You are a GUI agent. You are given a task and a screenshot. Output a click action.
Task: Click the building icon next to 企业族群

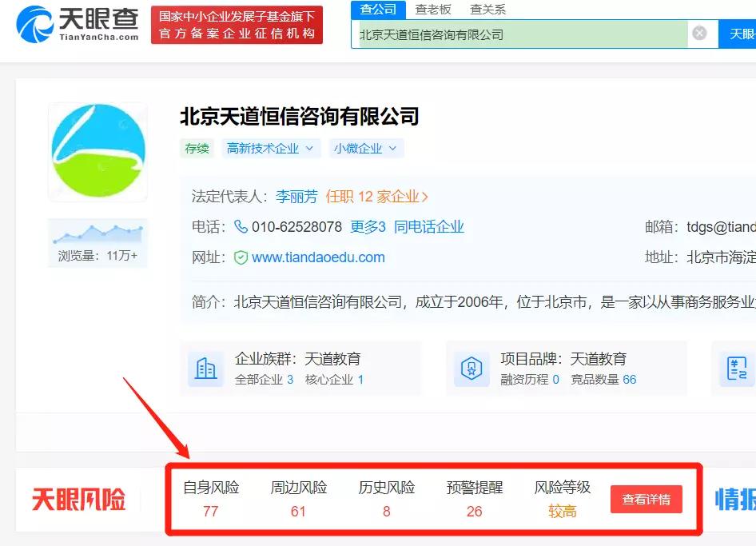(205, 367)
